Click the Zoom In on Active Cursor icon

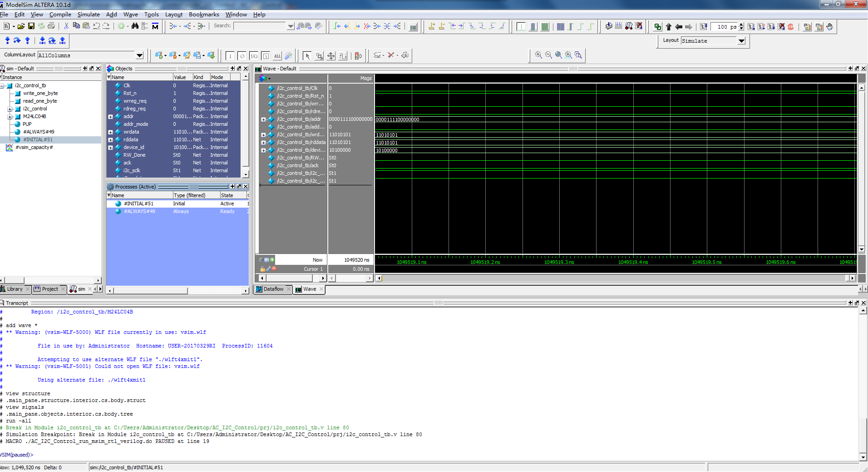(568, 55)
